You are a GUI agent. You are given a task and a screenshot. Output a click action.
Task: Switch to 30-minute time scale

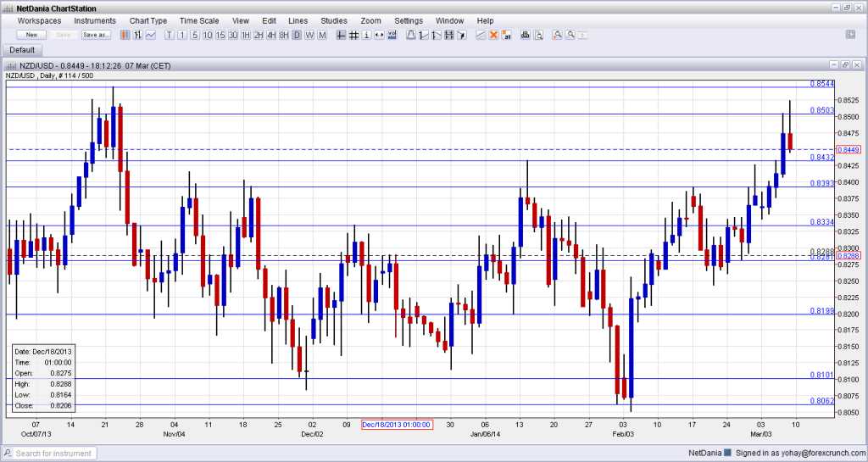pos(233,35)
